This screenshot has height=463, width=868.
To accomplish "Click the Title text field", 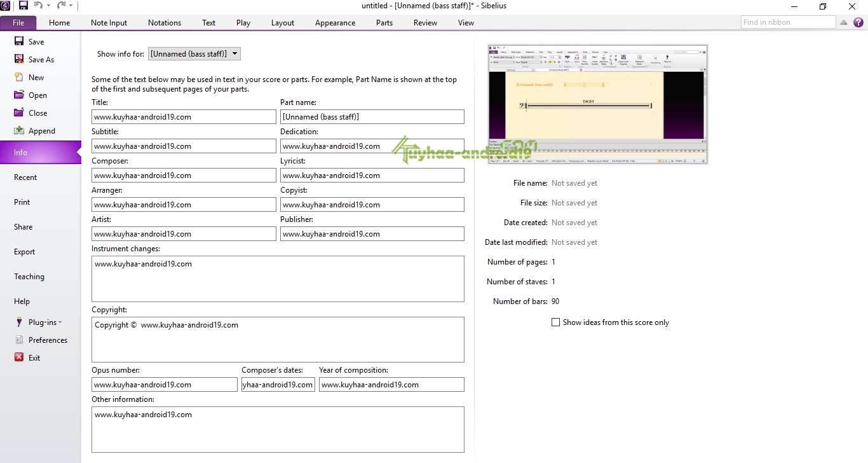I will point(184,117).
